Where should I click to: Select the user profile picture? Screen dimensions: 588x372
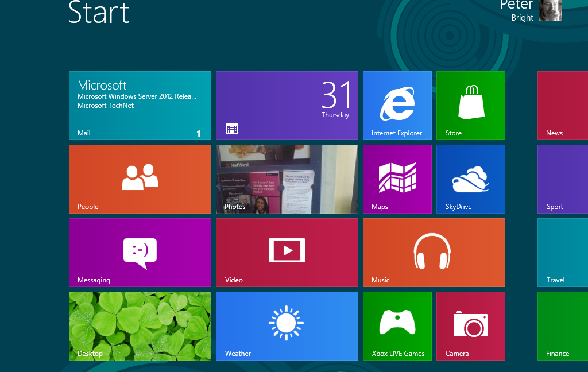coord(550,10)
